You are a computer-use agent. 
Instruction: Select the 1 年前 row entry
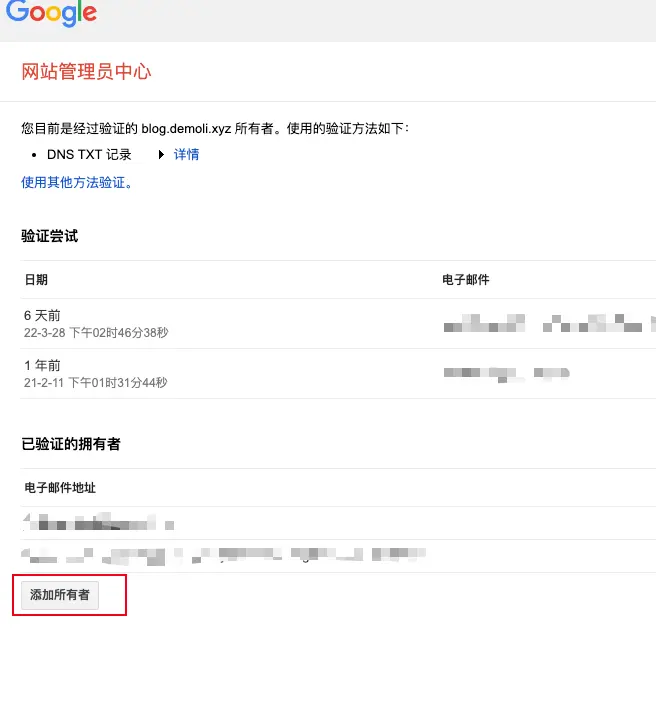(x=42, y=365)
